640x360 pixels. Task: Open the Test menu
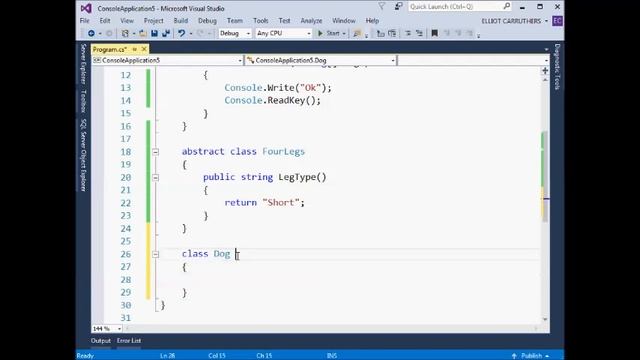284,21
